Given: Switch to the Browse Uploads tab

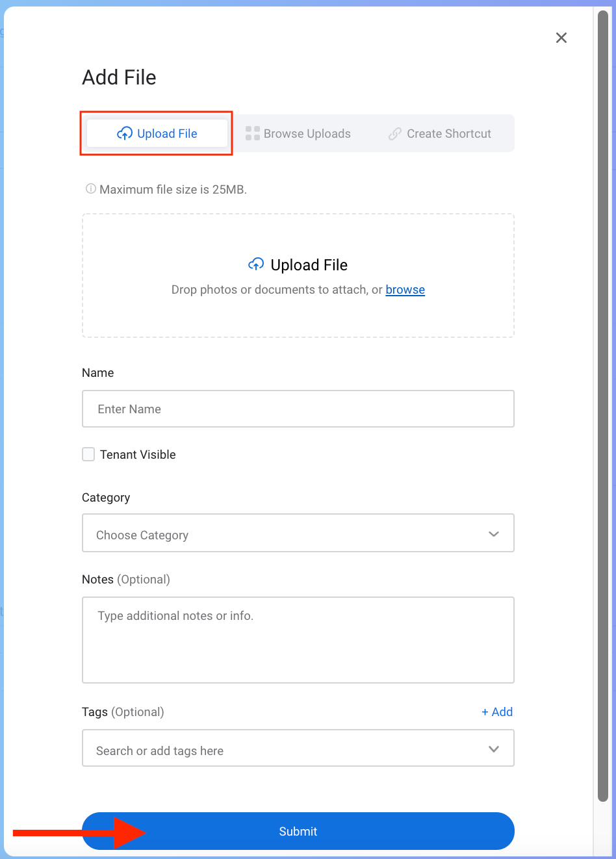Looking at the screenshot, I should [x=298, y=133].
